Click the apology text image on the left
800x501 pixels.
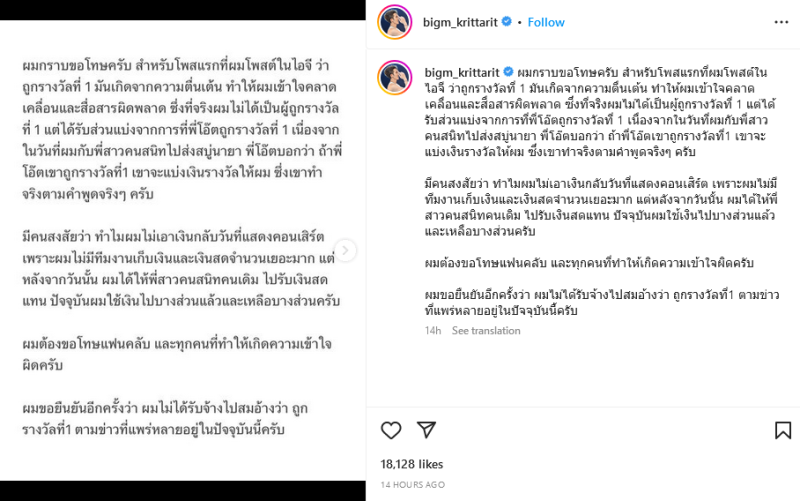pyautogui.click(x=183, y=250)
